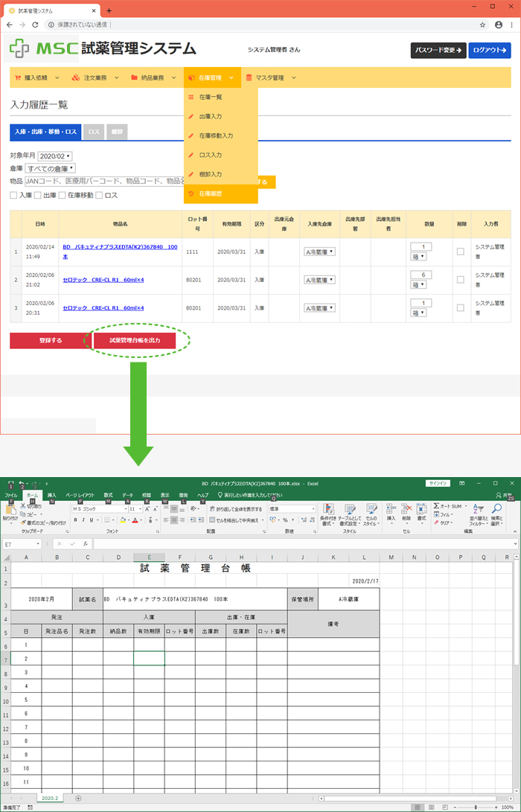The image size is (521, 812).
Task: Click the 試薬管理台帳を出力 button
Action: [135, 341]
